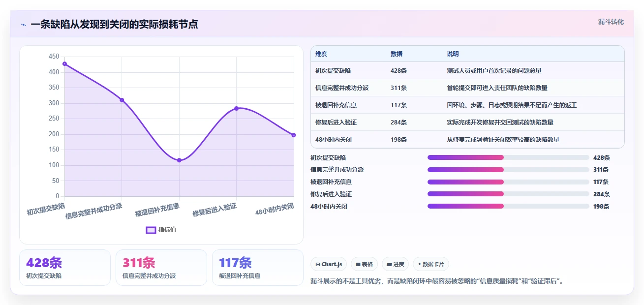Click the 漏斗转化 label in the header
The image size is (644, 305).
coord(611,22)
